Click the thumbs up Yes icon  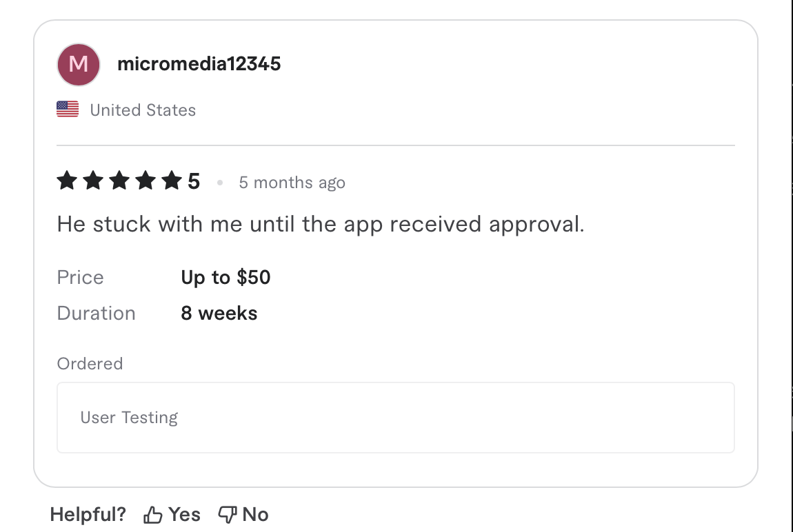pyautogui.click(x=152, y=513)
